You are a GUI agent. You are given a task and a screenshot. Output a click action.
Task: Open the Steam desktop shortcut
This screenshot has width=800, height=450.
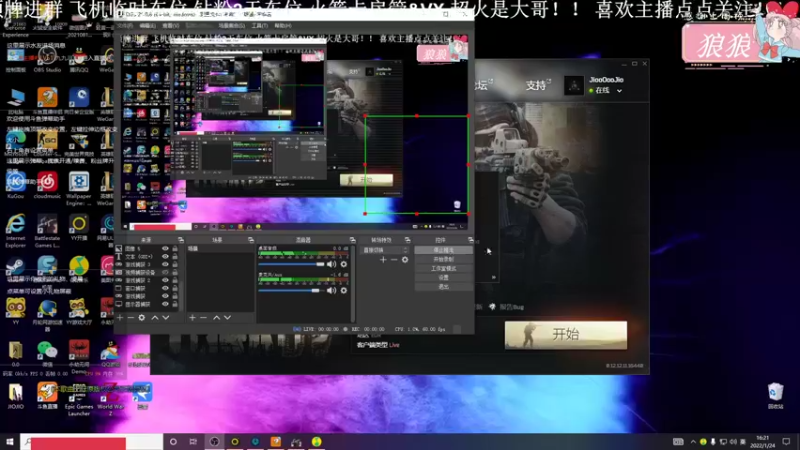[x=15, y=269]
